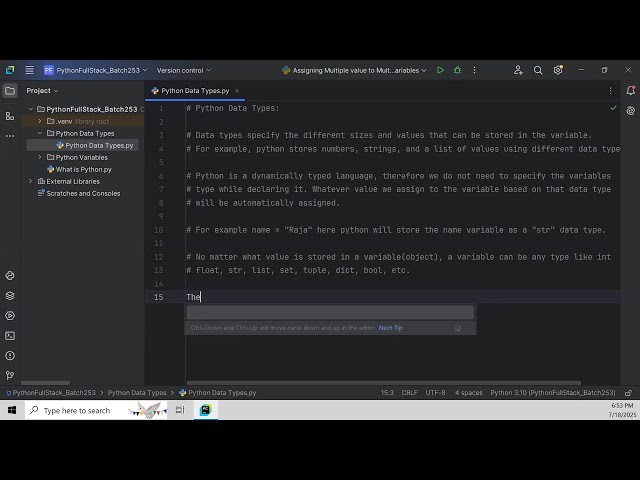
Task: Click editor horizontal scrollbar
Action: 384,383
